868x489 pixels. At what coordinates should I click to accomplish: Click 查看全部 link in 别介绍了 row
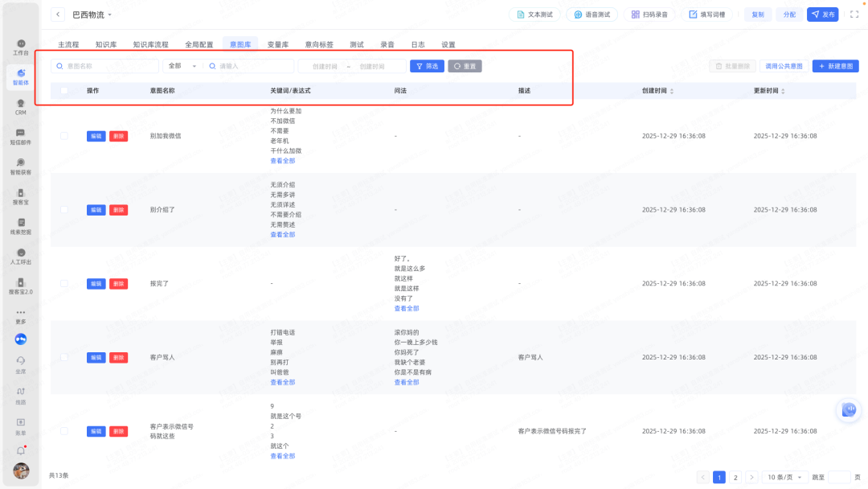[282, 235]
